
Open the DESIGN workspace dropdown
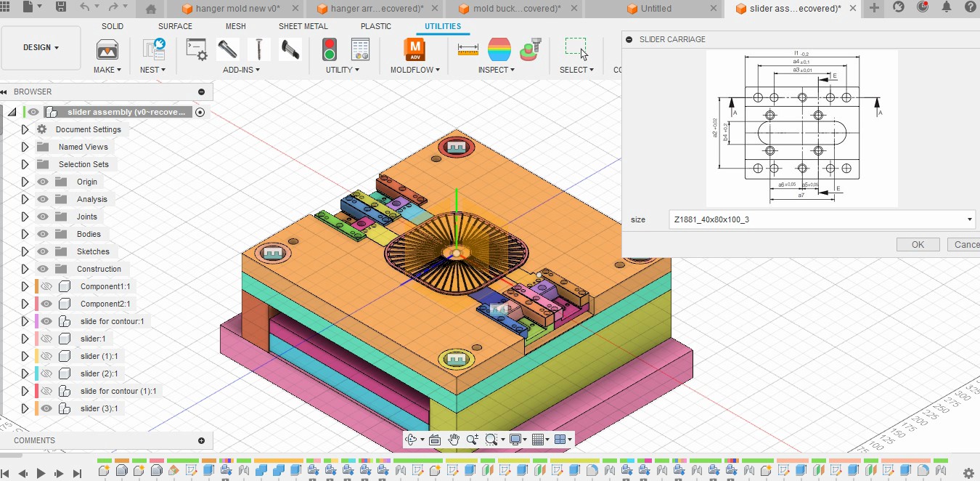pyautogui.click(x=41, y=48)
